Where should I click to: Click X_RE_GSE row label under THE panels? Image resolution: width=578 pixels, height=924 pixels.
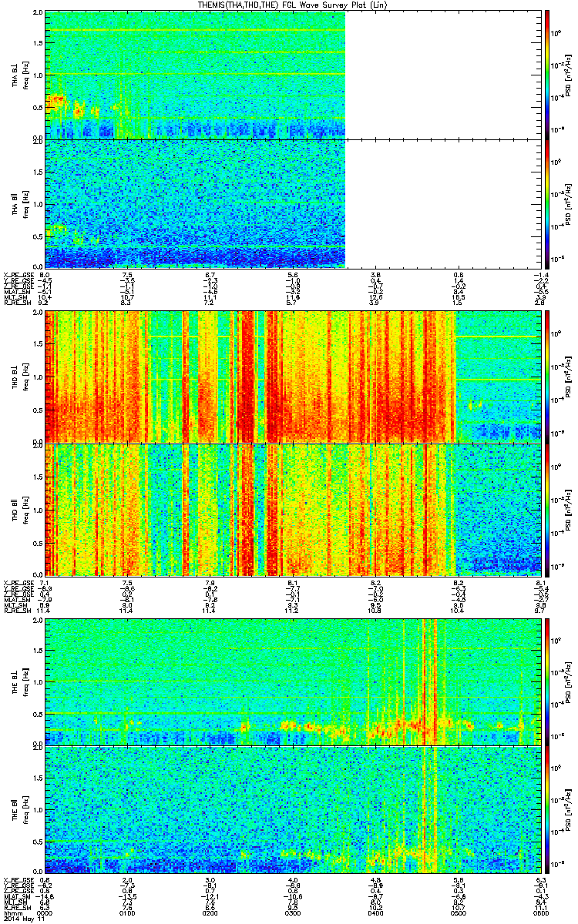point(18,880)
